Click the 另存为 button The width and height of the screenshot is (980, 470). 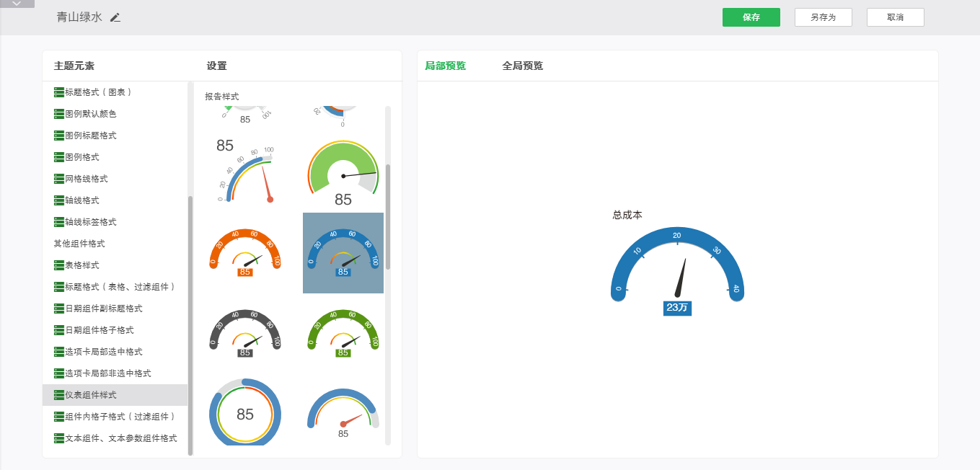[823, 17]
